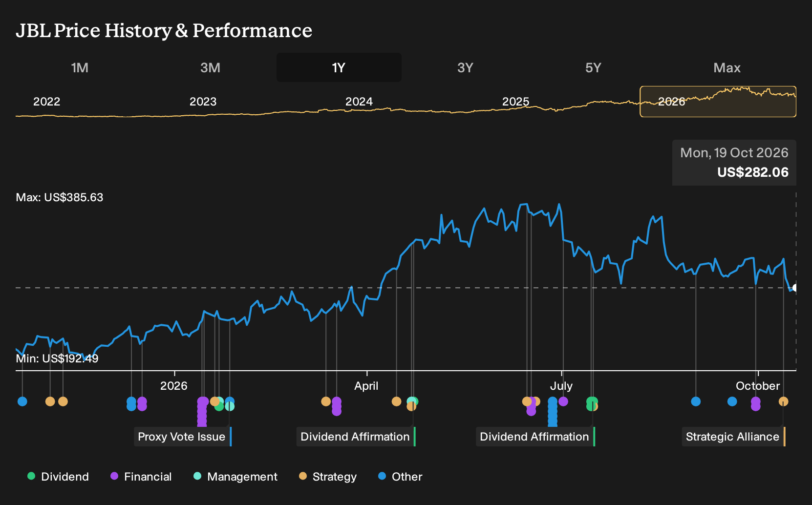Click the October axis label
The image size is (812, 505).
pyautogui.click(x=758, y=386)
